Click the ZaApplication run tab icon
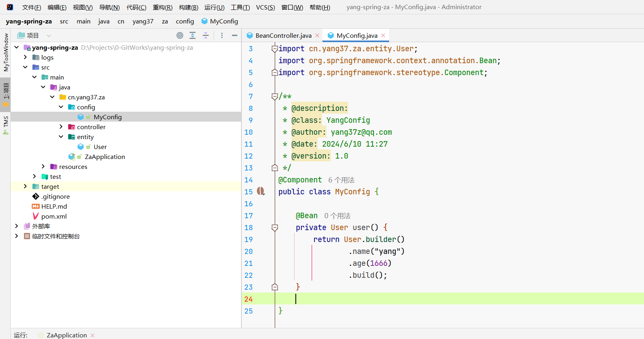The image size is (644, 339). coord(41,335)
